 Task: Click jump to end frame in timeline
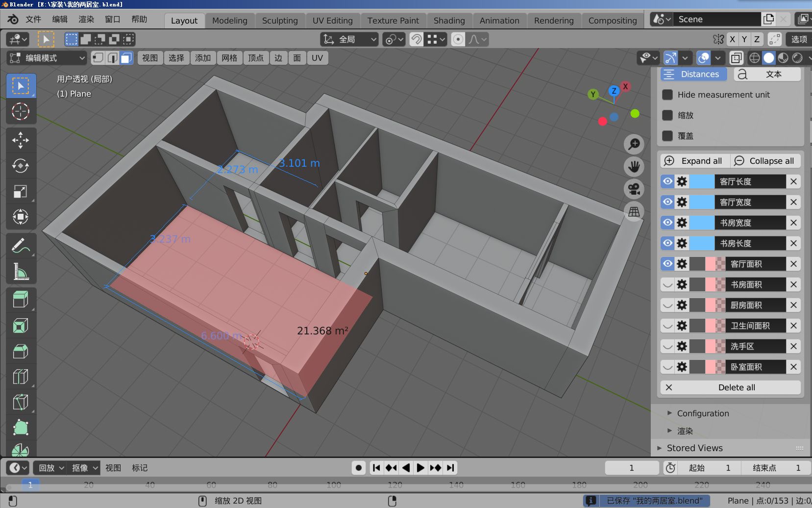tap(450, 467)
